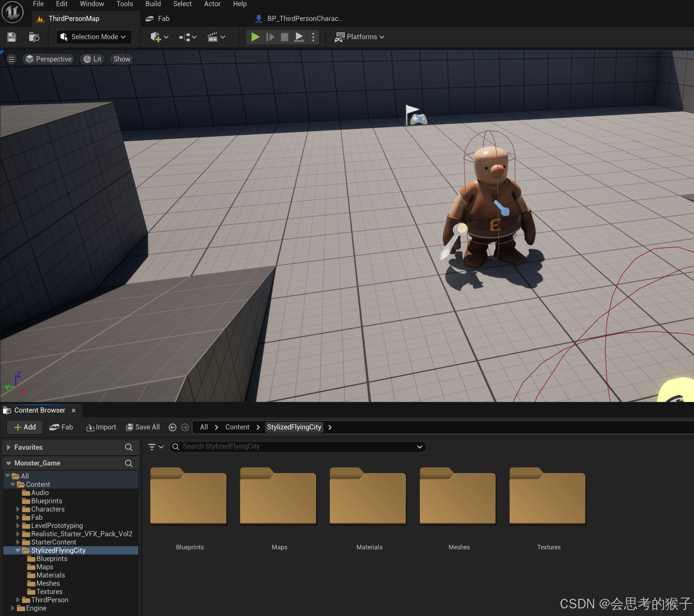
Task: Open the Perspective viewport type button
Action: [48, 59]
